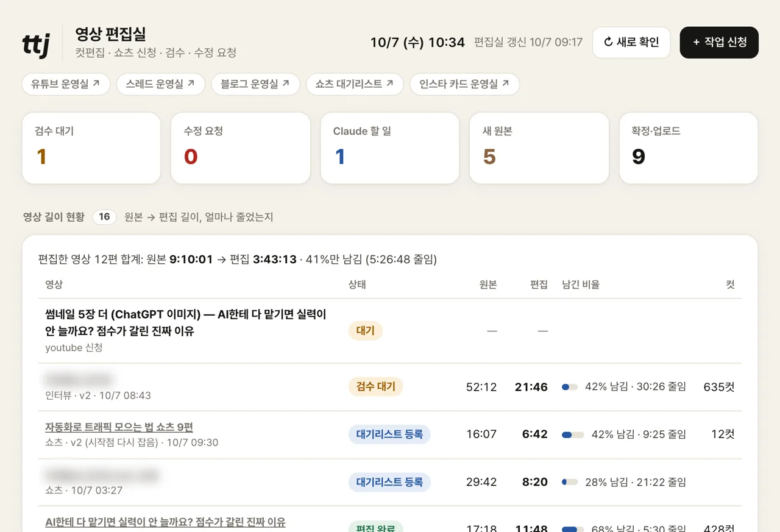The image size is (780, 532).
Task: Click the 16 count badge beside 영상 길이 현황
Action: (x=104, y=216)
